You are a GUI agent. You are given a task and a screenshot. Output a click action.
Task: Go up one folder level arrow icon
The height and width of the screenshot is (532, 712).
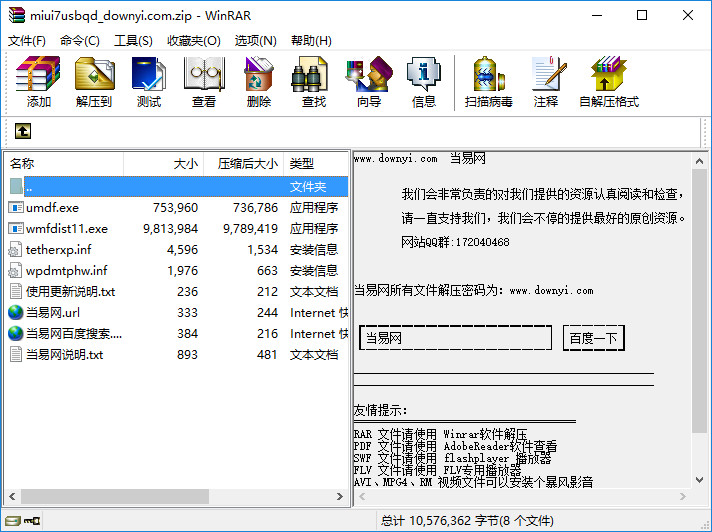(23, 131)
